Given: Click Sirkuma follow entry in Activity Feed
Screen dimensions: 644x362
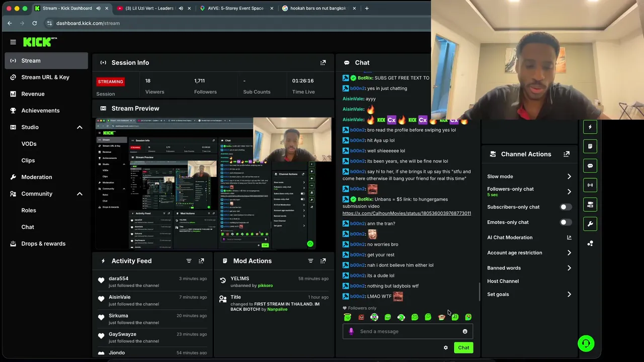Looking at the screenshot, I should pyautogui.click(x=152, y=319).
